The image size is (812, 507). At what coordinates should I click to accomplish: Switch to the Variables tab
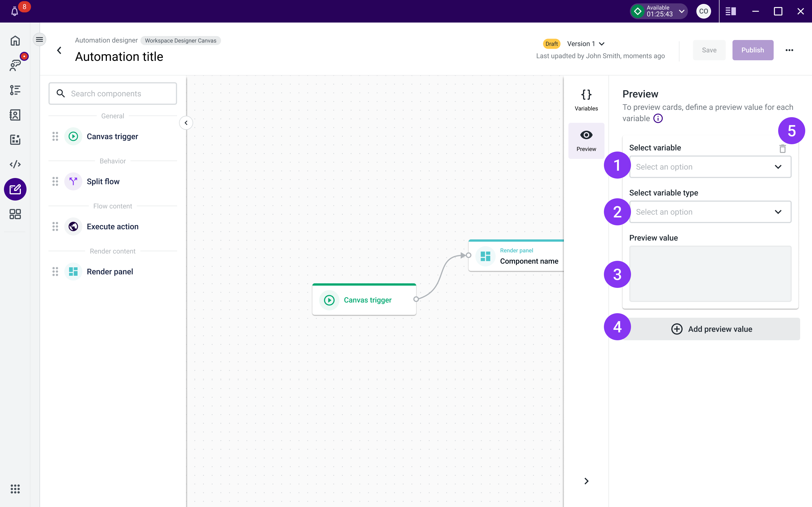click(x=586, y=100)
